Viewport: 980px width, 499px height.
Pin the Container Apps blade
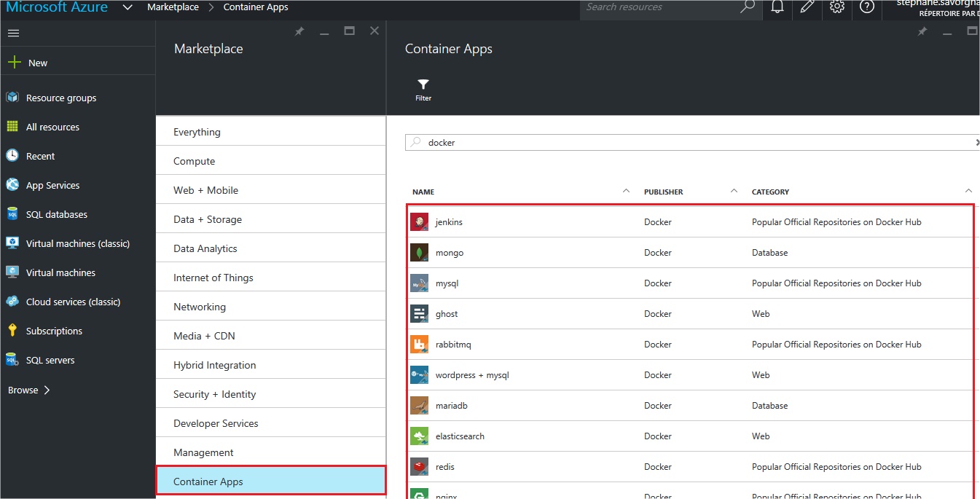[x=922, y=31]
